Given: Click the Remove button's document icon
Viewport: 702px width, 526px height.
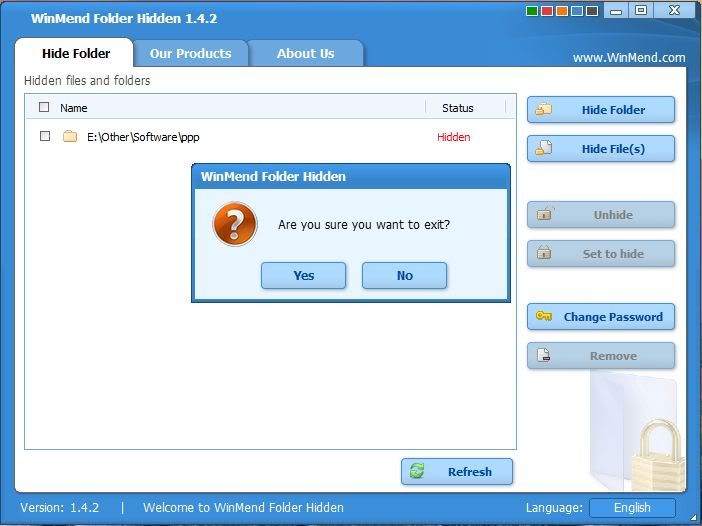Looking at the screenshot, I should tap(544, 355).
